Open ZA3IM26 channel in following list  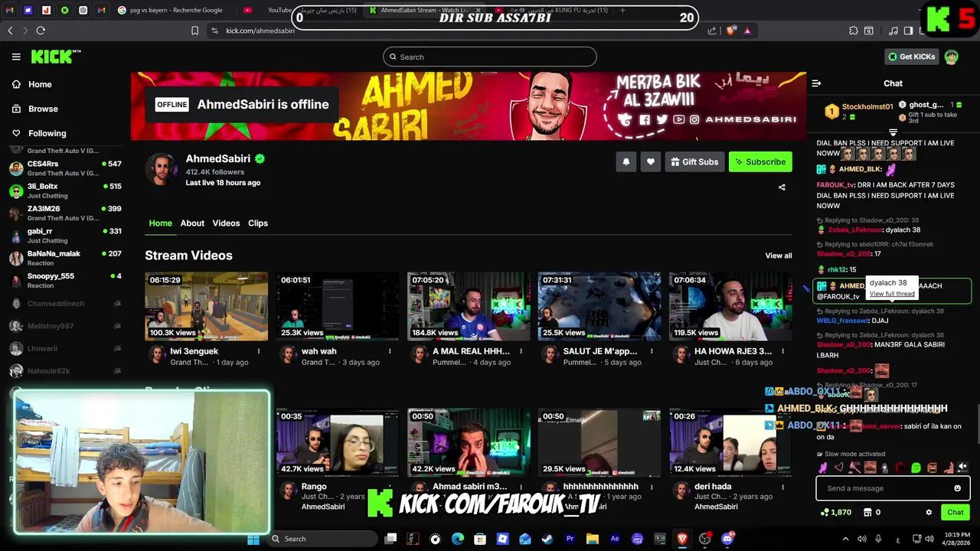point(65,213)
